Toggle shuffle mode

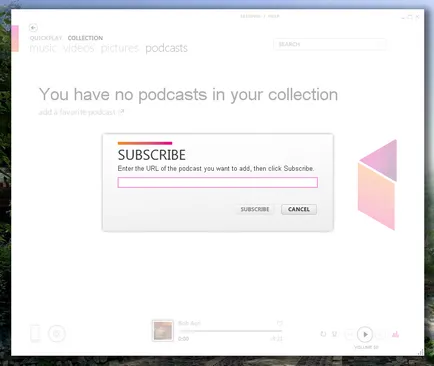click(335, 334)
